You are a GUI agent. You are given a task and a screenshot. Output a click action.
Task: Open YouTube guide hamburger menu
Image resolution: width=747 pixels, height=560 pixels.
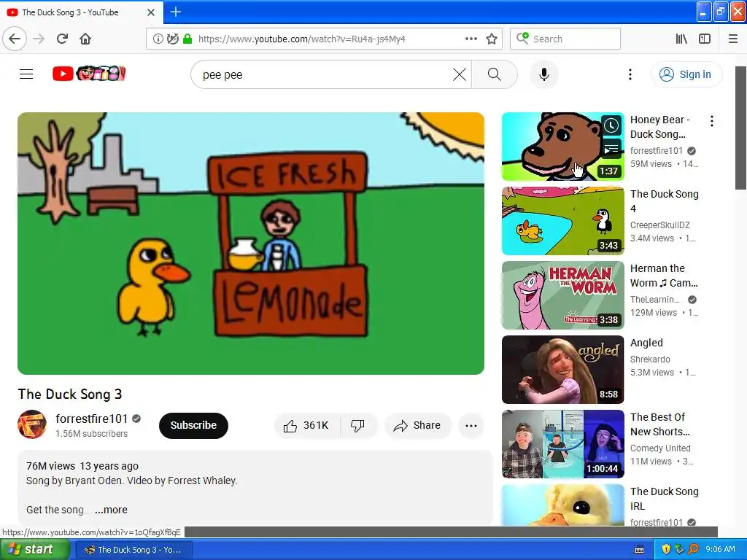[x=26, y=74]
